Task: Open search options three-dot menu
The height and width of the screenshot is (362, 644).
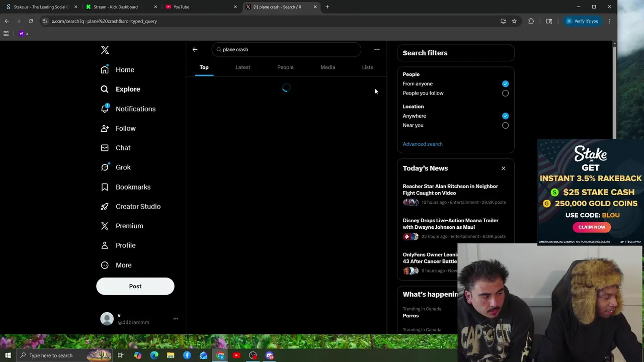Action: [x=377, y=49]
